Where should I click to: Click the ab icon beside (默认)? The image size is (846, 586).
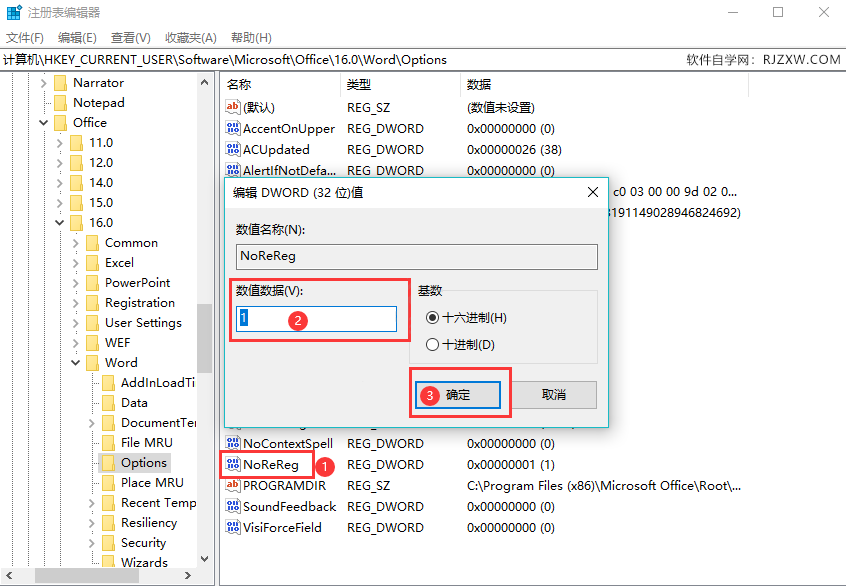coord(234,107)
